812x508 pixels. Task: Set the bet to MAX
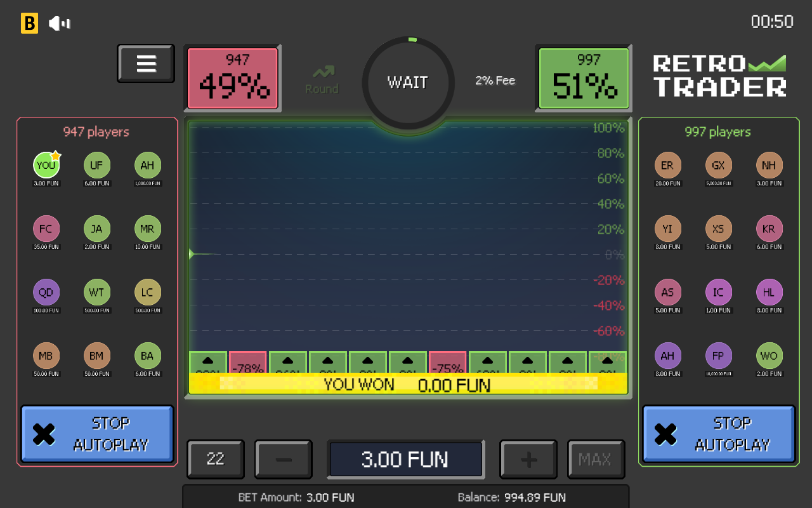point(596,459)
